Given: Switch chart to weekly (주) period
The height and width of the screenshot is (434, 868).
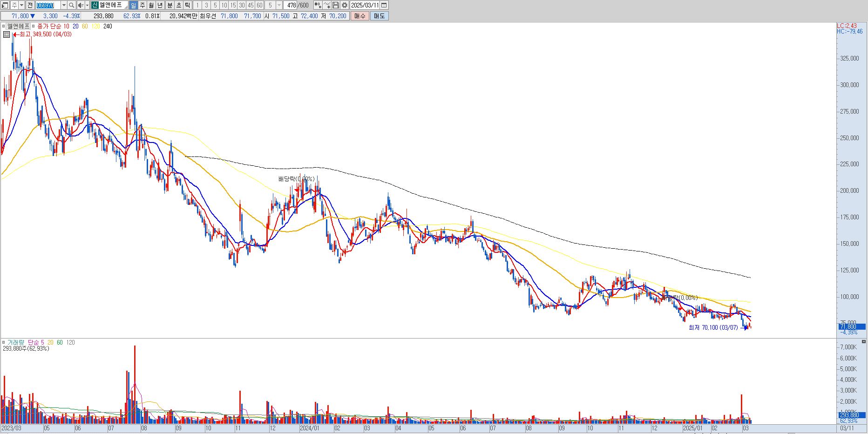Looking at the screenshot, I should click(x=142, y=5).
